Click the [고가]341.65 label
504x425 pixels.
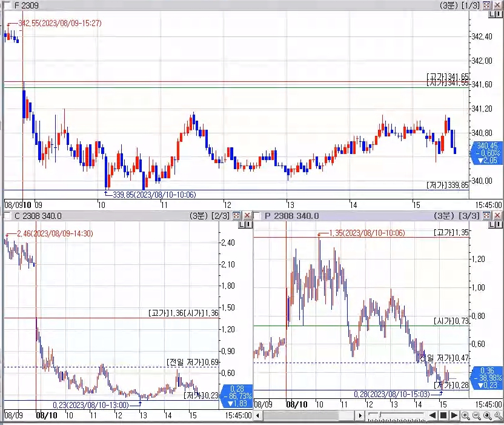(448, 76)
